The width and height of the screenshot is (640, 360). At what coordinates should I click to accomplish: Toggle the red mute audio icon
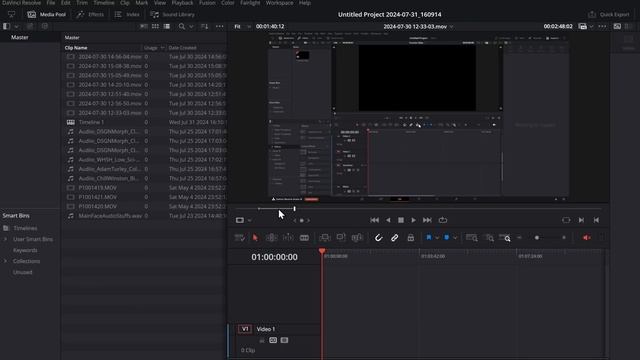point(587,238)
